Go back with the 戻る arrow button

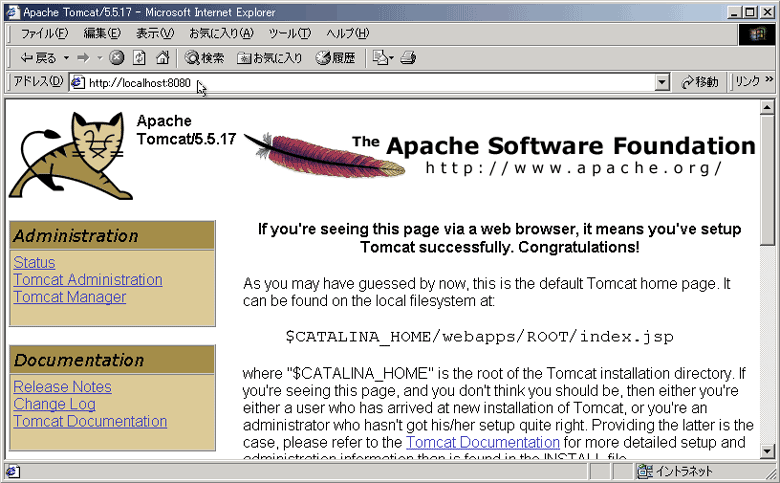click(38, 58)
